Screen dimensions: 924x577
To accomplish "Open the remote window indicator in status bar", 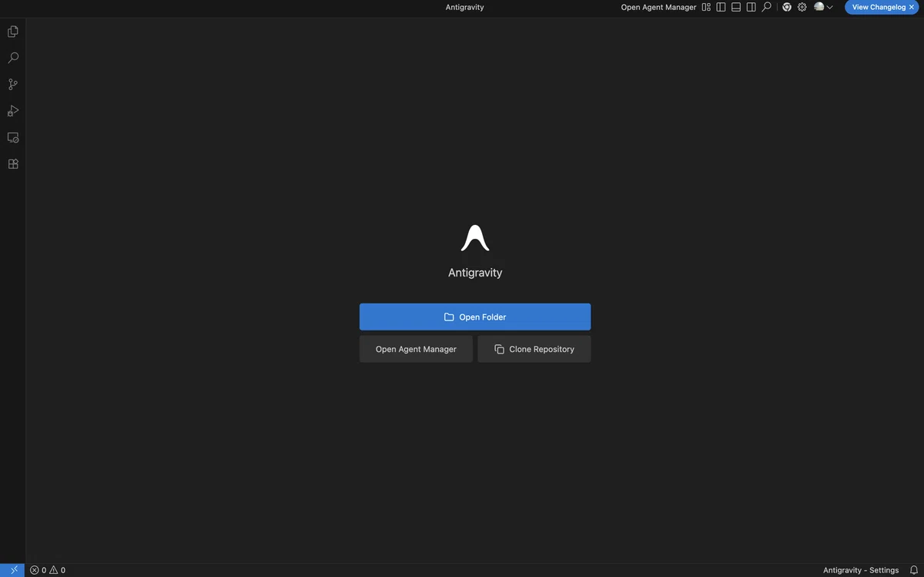I will [13, 570].
